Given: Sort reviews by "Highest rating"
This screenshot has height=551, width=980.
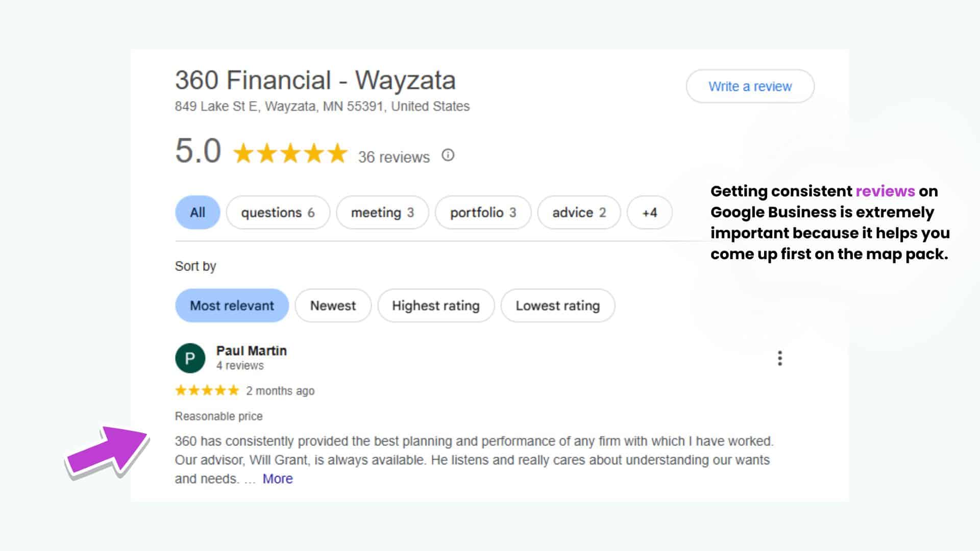Looking at the screenshot, I should point(435,306).
